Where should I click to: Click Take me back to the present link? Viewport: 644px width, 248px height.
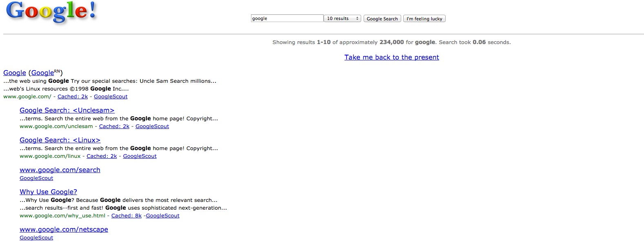point(392,57)
